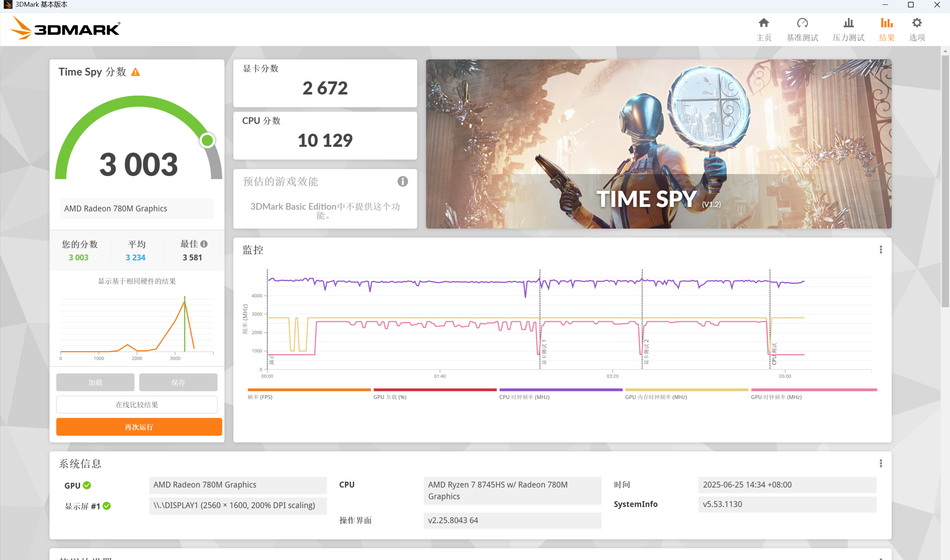Open the 压力测试 stress test icon

coord(849,23)
